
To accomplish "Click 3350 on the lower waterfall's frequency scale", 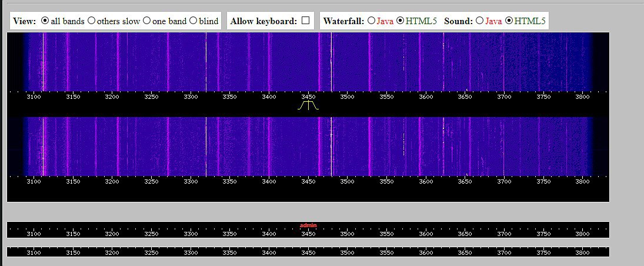I will pos(229,182).
